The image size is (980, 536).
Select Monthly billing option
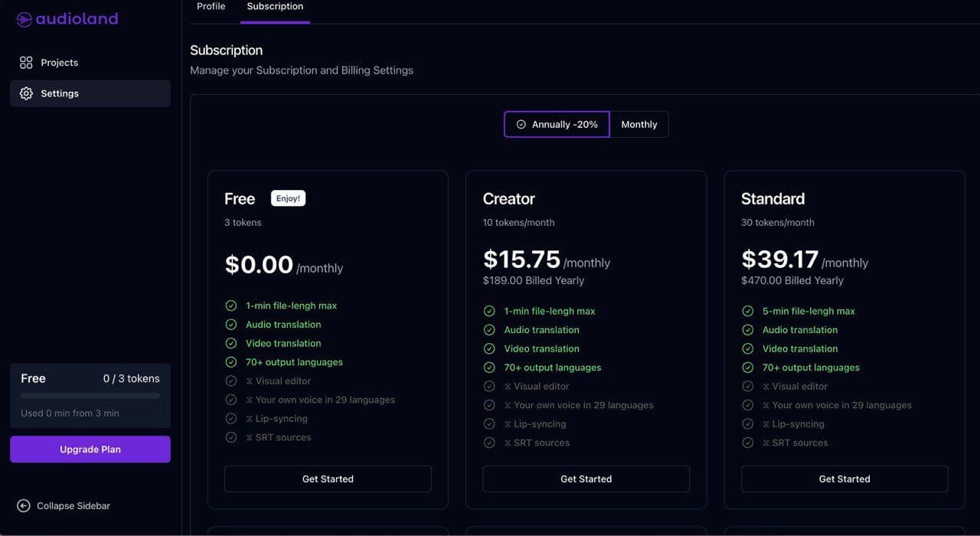click(639, 124)
